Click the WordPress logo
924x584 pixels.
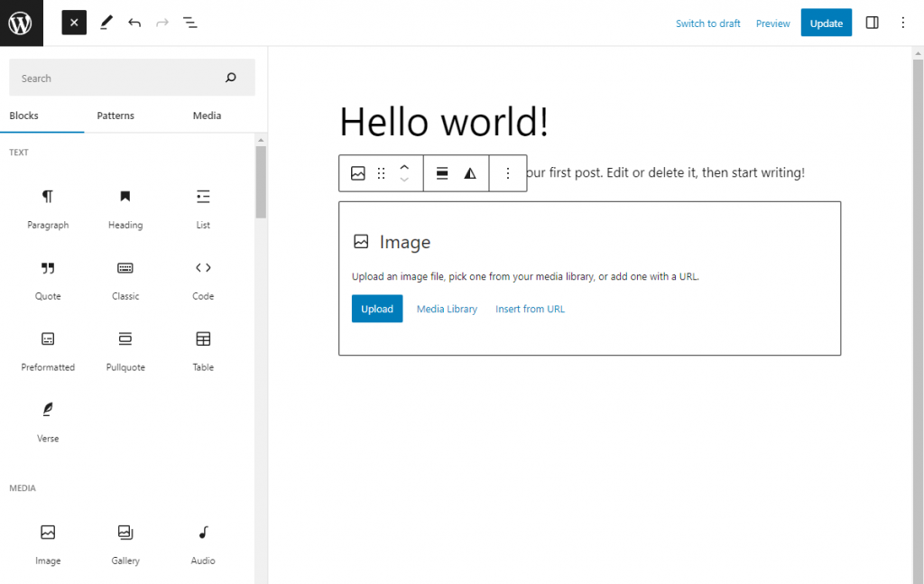point(21,22)
